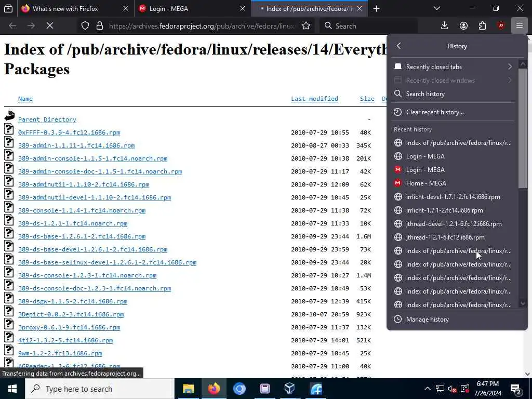Click file icon beside 389-dsgw-1.1.5-2 row
The image size is (532, 399).
pos(9,298)
